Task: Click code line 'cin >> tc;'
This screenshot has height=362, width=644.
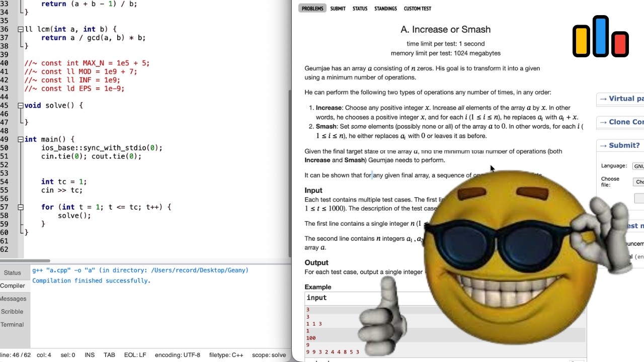Action: click(62, 190)
